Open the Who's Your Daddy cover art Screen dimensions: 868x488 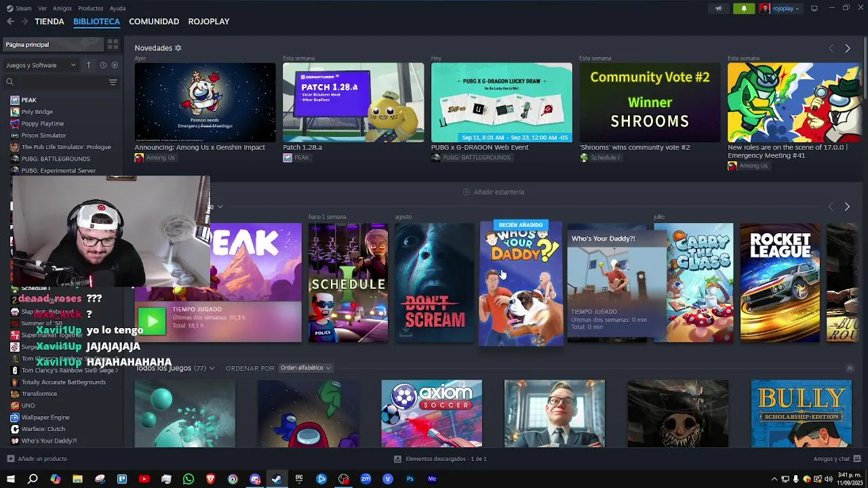click(x=521, y=283)
